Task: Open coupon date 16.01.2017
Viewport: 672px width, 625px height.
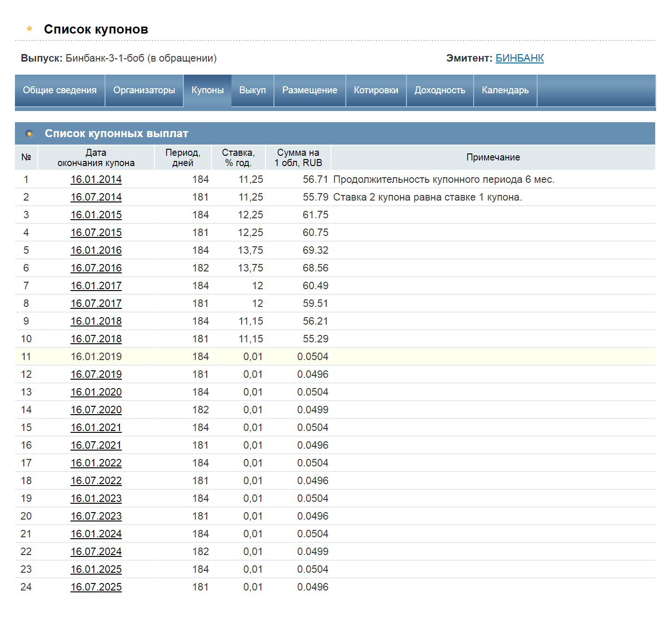Action: click(96, 286)
